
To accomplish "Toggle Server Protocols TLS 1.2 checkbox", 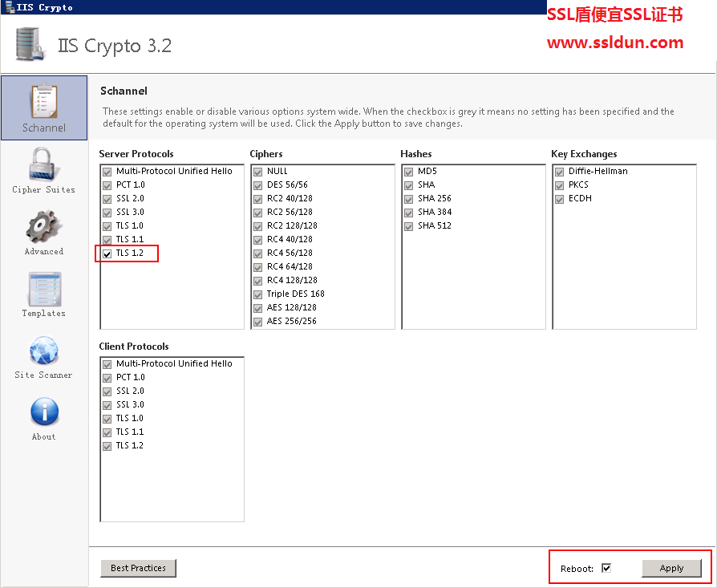I will coord(107,253).
